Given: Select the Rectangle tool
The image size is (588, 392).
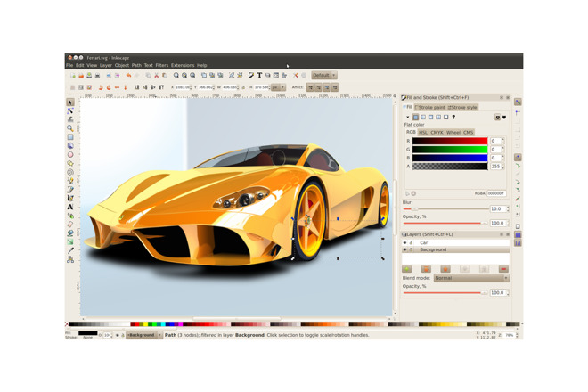Looking at the screenshot, I should 70,137.
